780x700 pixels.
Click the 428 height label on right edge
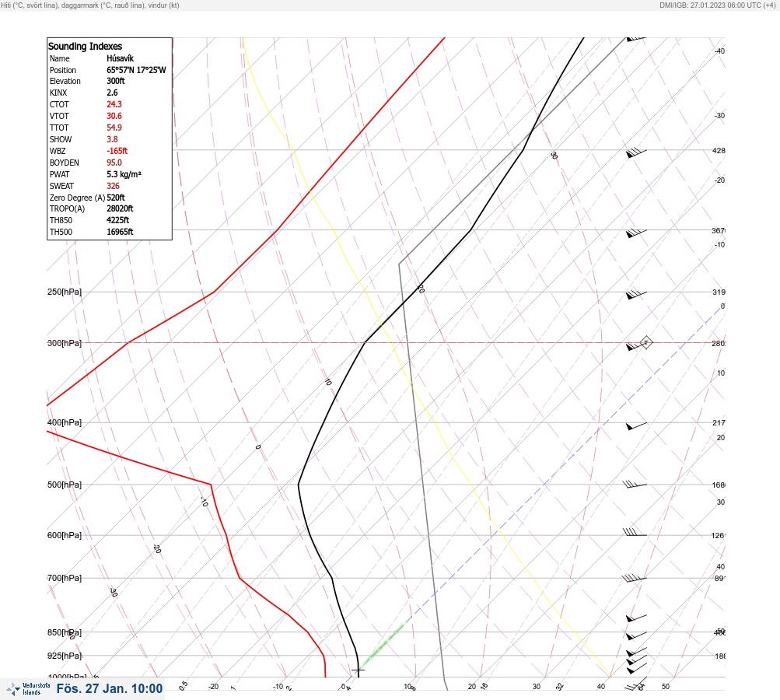pos(719,150)
